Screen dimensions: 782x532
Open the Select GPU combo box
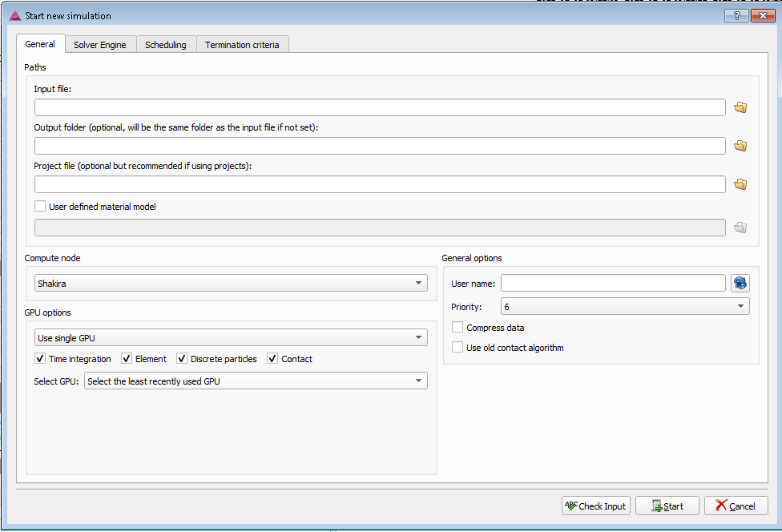(x=256, y=381)
